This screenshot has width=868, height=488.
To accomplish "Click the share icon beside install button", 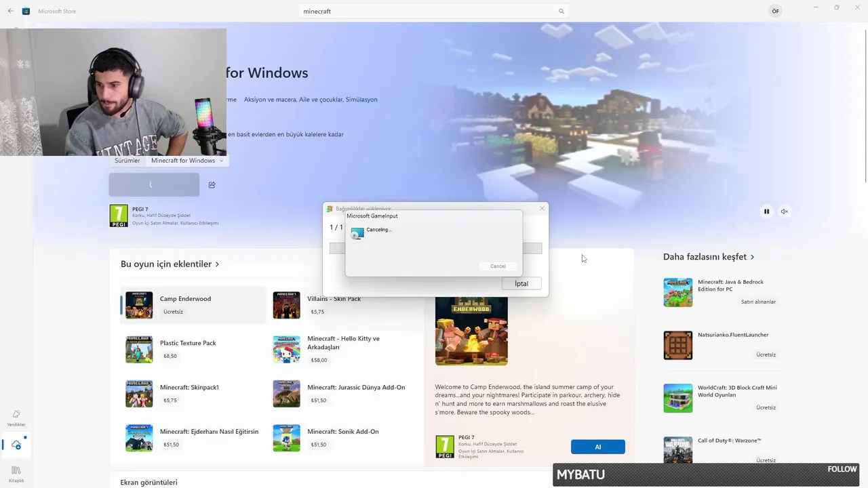I will pos(212,184).
